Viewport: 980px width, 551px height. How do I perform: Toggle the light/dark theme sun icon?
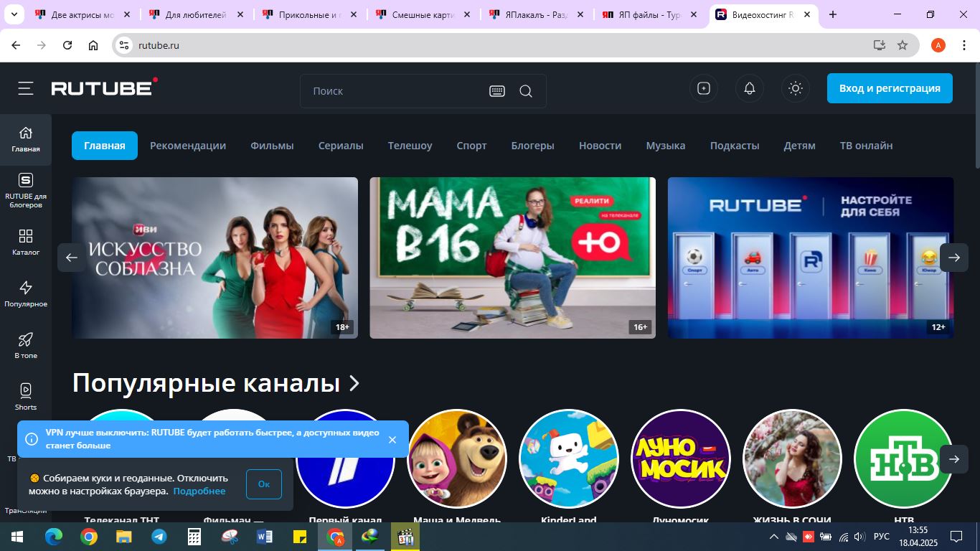[795, 88]
